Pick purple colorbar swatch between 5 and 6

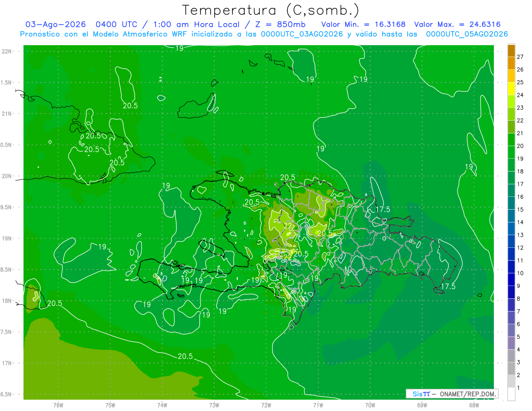point(511,330)
